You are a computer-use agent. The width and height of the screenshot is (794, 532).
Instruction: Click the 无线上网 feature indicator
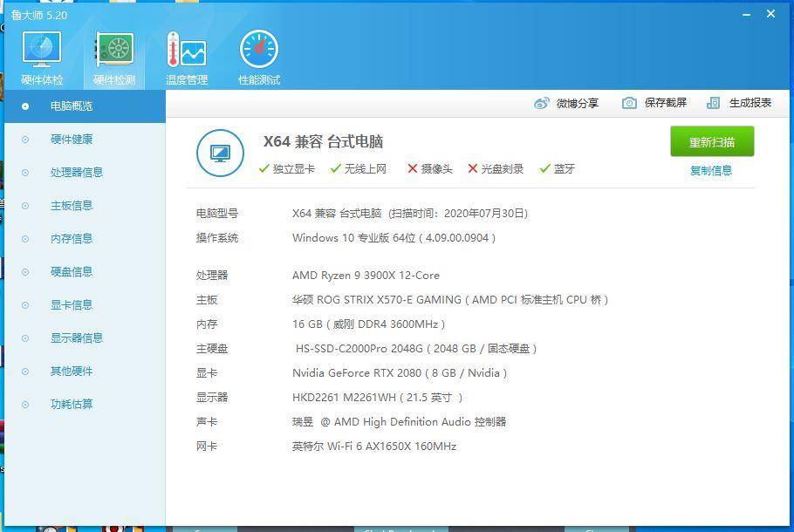[x=358, y=169]
